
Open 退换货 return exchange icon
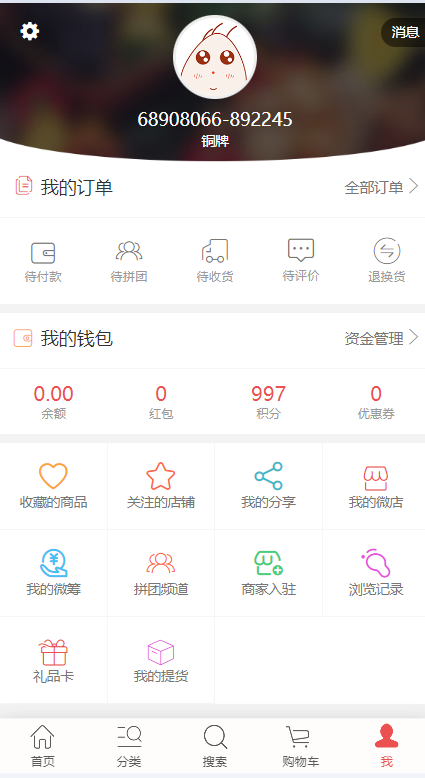pos(387,251)
